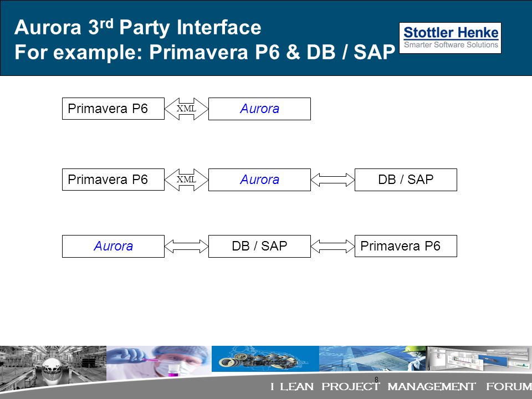532x399 pixels.
Task: Click the XML arrow in the first row
Action: point(186,109)
